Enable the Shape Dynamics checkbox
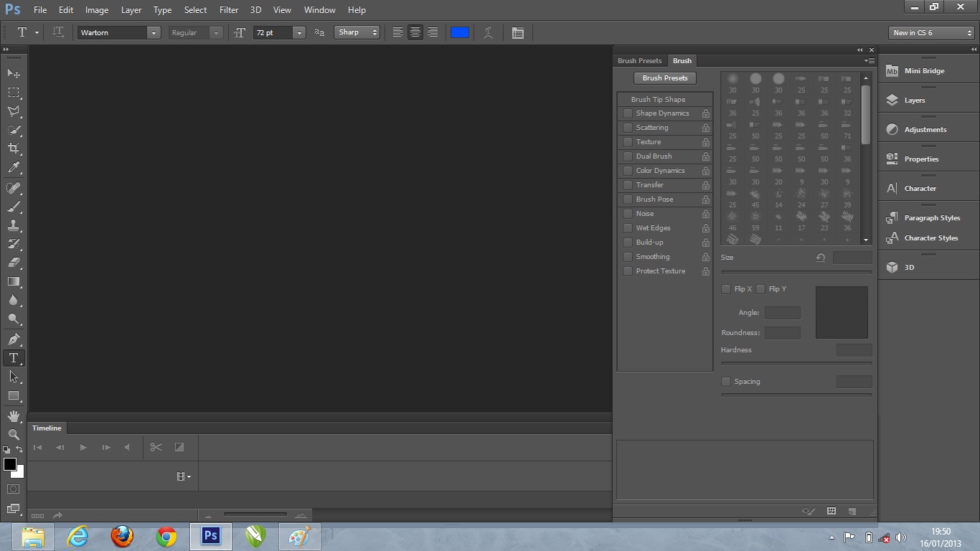This screenshot has height=551, width=980. tap(628, 113)
